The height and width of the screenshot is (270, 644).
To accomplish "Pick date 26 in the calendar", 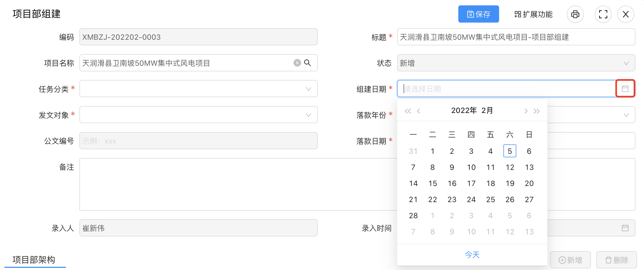I will click(x=510, y=199).
